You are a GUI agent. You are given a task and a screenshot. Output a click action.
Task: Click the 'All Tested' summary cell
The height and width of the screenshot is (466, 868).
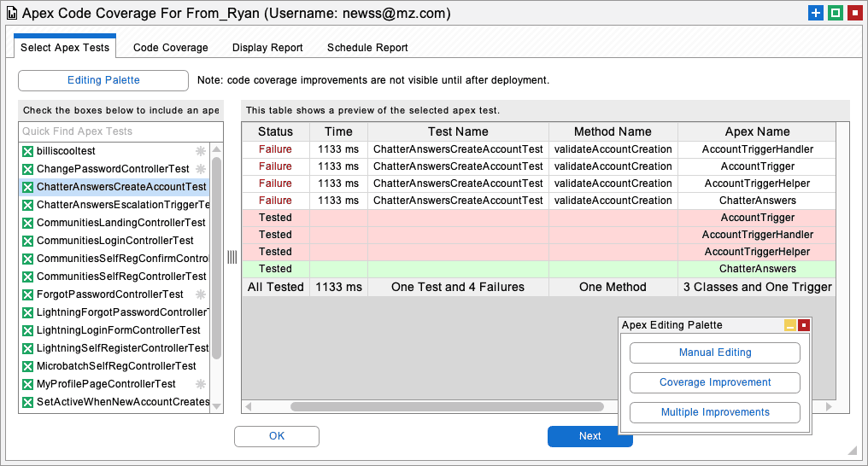pos(275,287)
